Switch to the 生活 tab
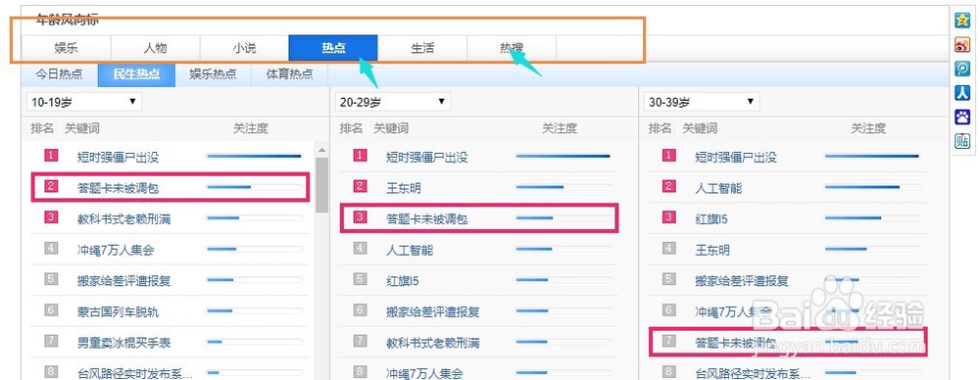This screenshot has width=980, height=380. tap(422, 48)
